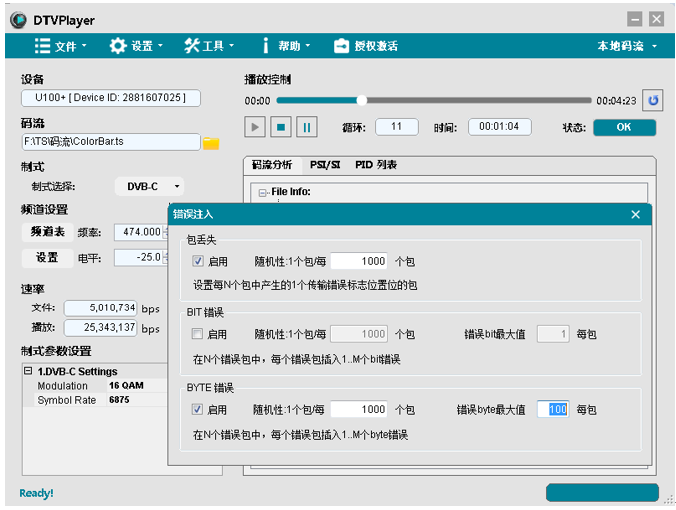The height and width of the screenshot is (510, 676).
Task: Select the Modulation 16 QAM value
Action: (x=137, y=385)
